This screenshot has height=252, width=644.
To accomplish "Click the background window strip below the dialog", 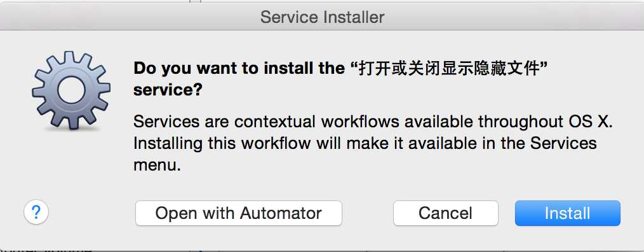I will (322, 249).
